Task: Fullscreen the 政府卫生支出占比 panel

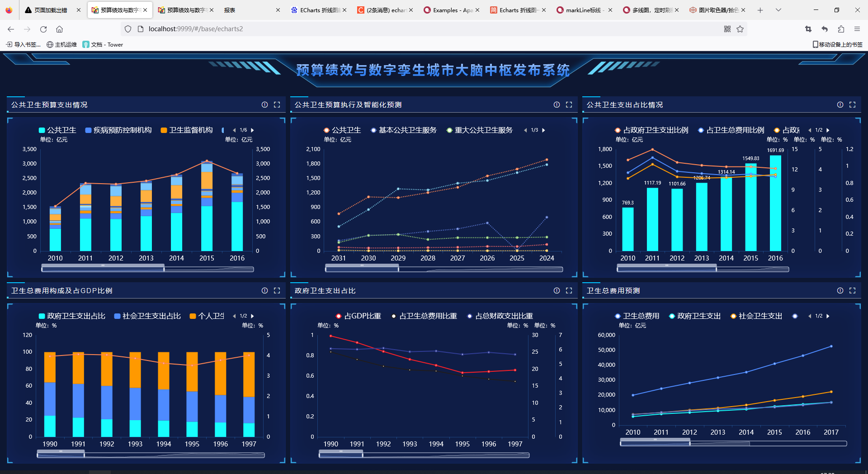Action: 569,290
